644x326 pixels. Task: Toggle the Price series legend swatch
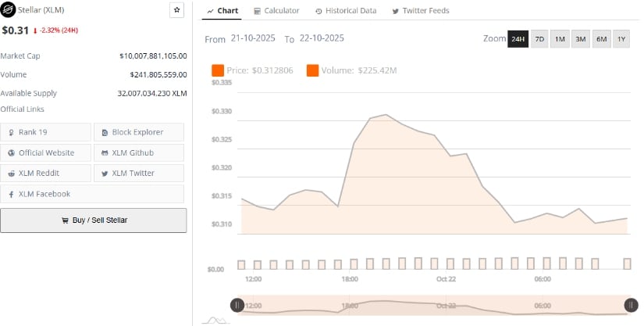[218, 71]
